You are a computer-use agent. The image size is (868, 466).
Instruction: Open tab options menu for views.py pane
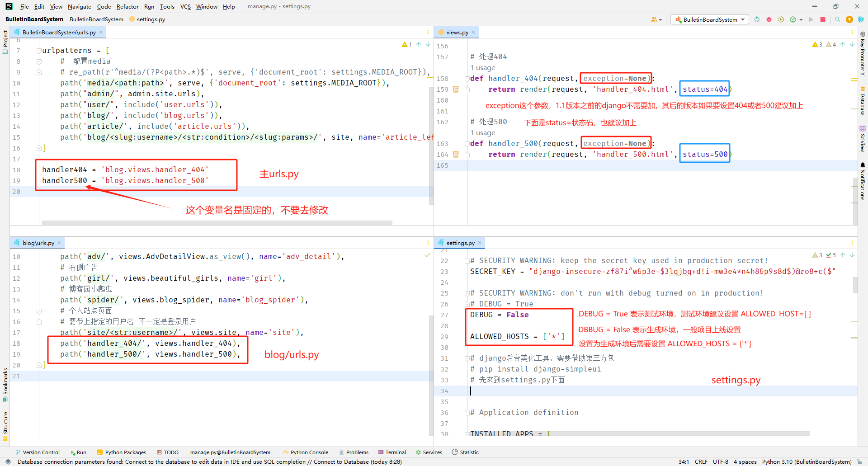pos(852,32)
